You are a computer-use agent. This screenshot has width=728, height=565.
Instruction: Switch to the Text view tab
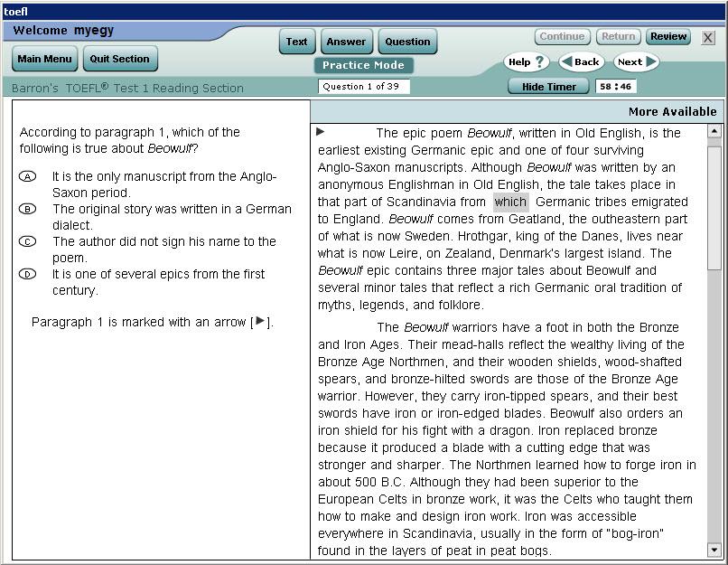[297, 42]
